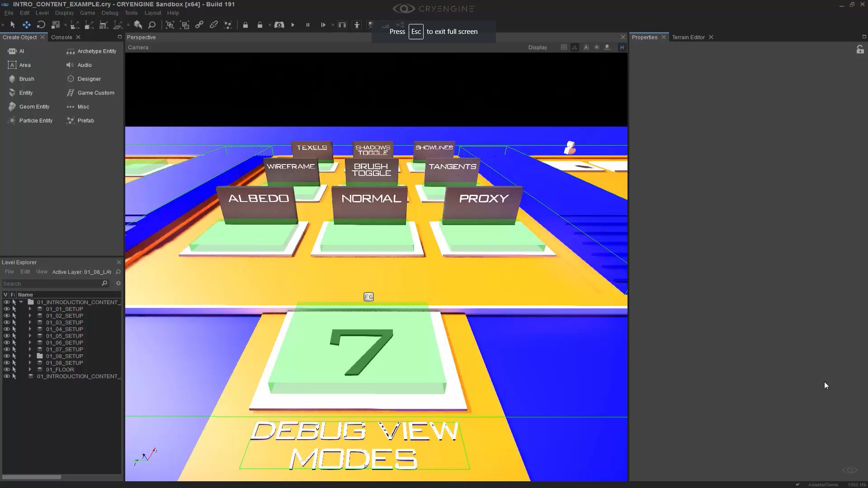Collapse the 01_INTRODUCTION_CONTENT folder

click(21, 302)
